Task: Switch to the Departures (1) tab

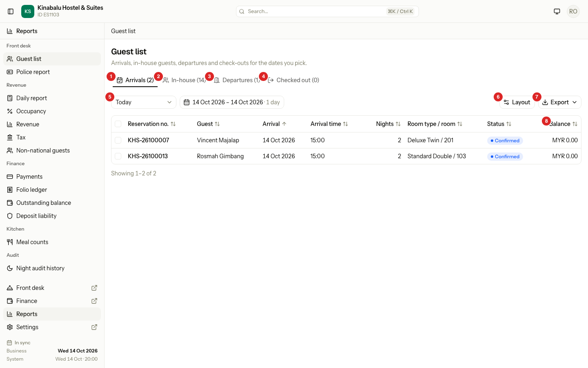Action: (237, 80)
